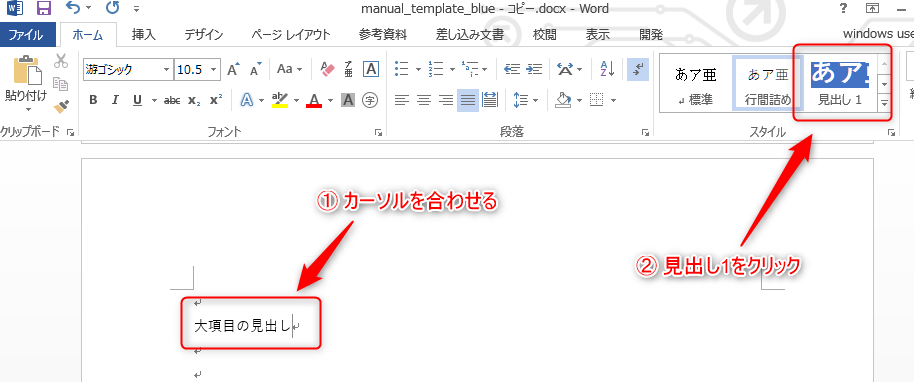Switch to the 校閲 tab

(544, 34)
